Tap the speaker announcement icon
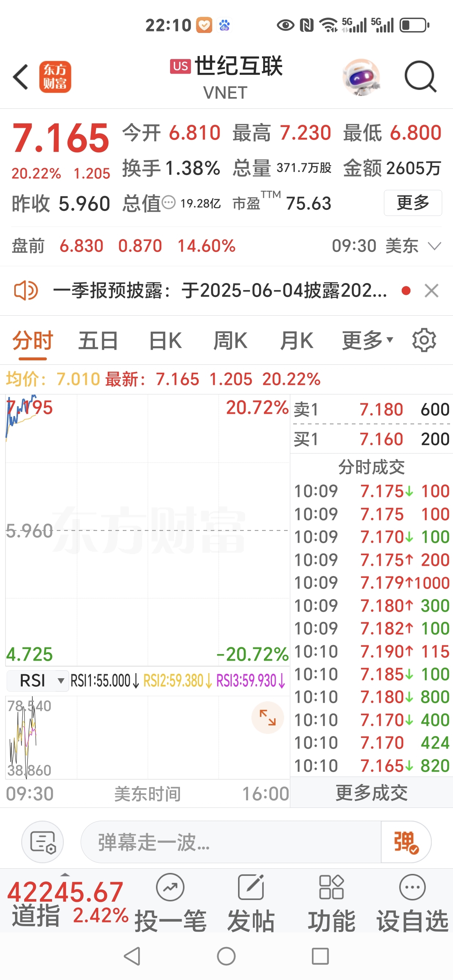 point(26,291)
